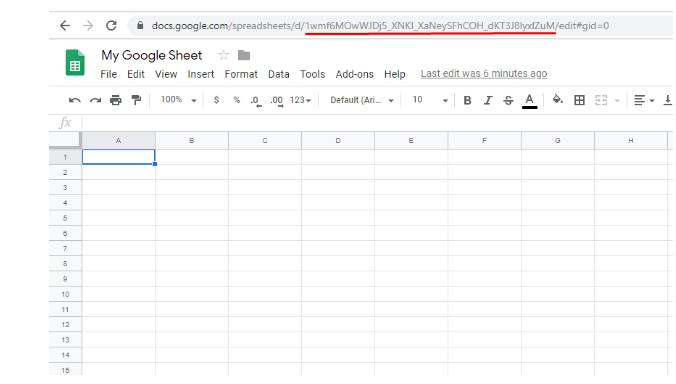Select column E header

411,141
